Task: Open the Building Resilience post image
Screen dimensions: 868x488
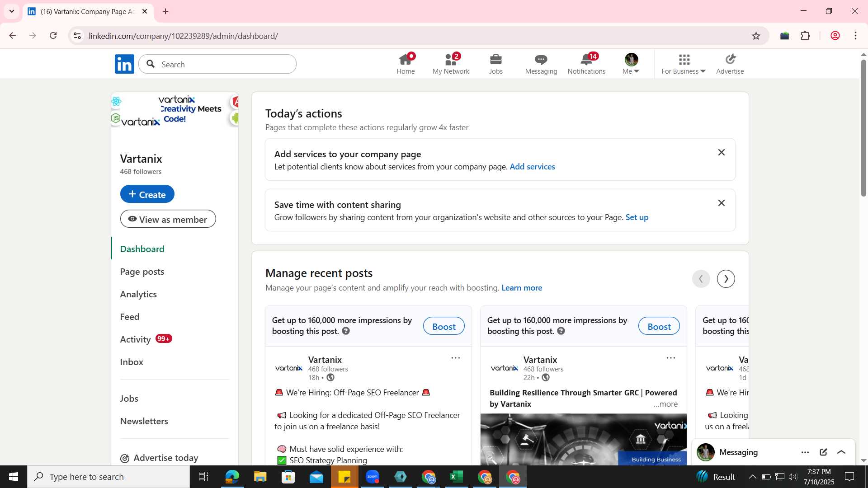Action: click(583, 439)
